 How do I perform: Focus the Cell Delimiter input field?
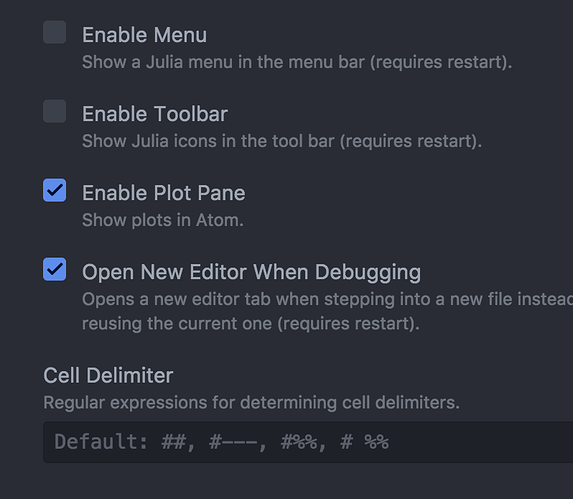308,442
